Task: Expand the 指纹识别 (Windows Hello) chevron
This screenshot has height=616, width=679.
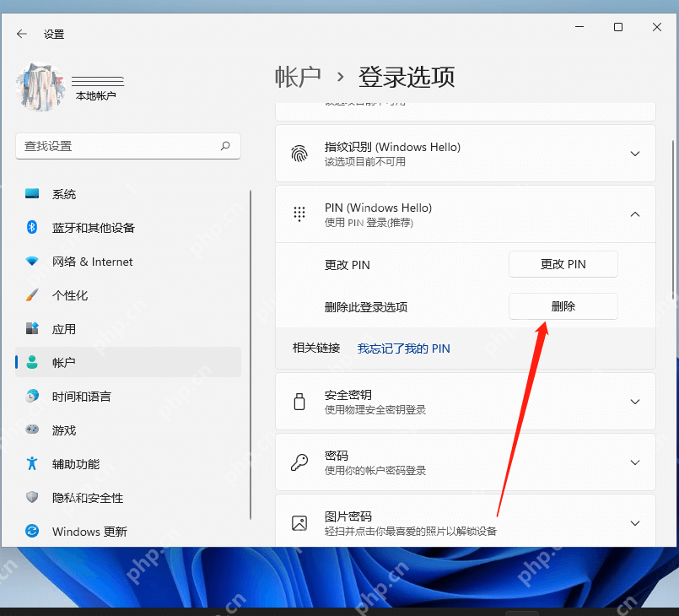Action: [635, 154]
